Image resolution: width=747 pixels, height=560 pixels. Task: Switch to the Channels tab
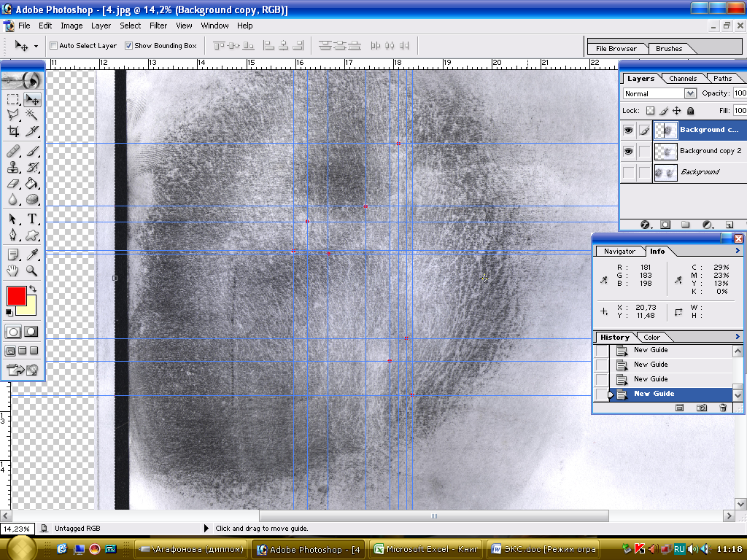683,78
